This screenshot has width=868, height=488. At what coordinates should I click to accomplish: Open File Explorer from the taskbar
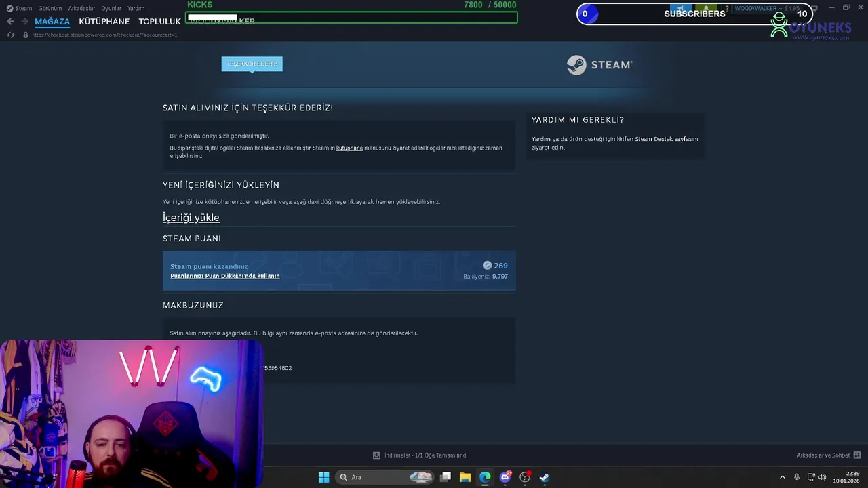(x=465, y=477)
